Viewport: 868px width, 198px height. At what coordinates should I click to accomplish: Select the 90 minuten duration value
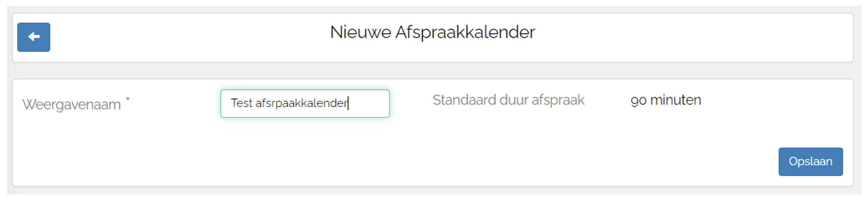click(x=666, y=100)
